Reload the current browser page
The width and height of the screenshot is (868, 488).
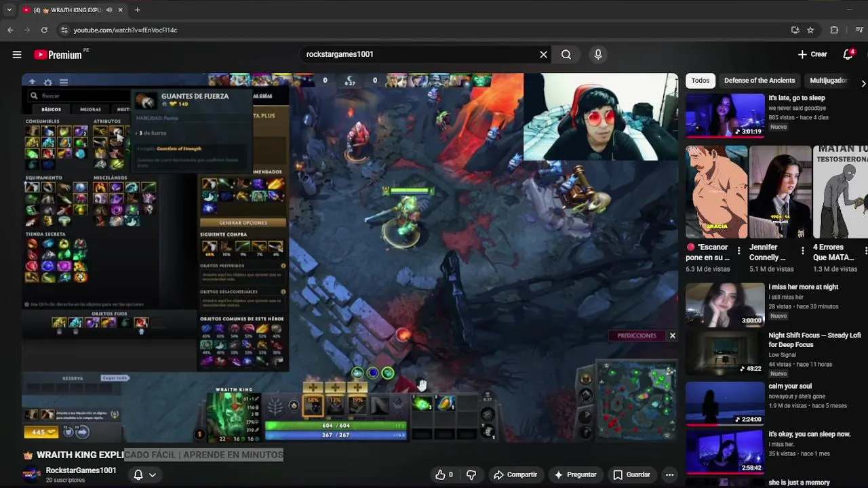point(44,30)
